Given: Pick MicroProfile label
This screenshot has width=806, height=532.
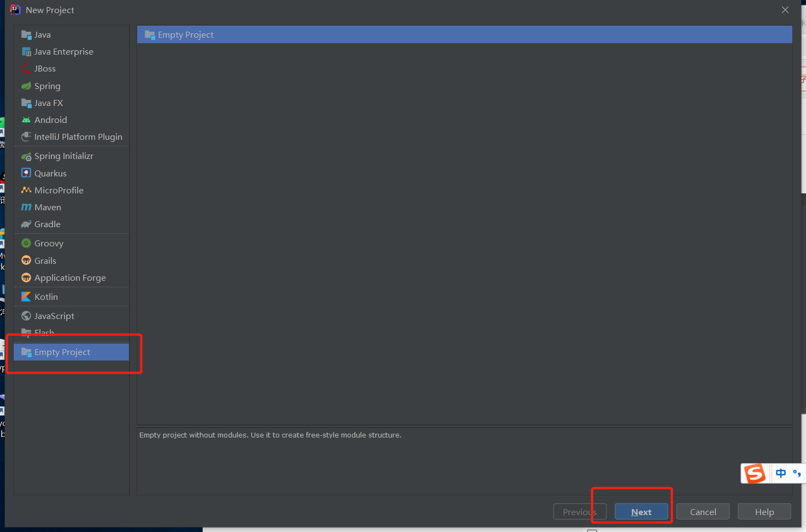Looking at the screenshot, I should [x=59, y=190].
